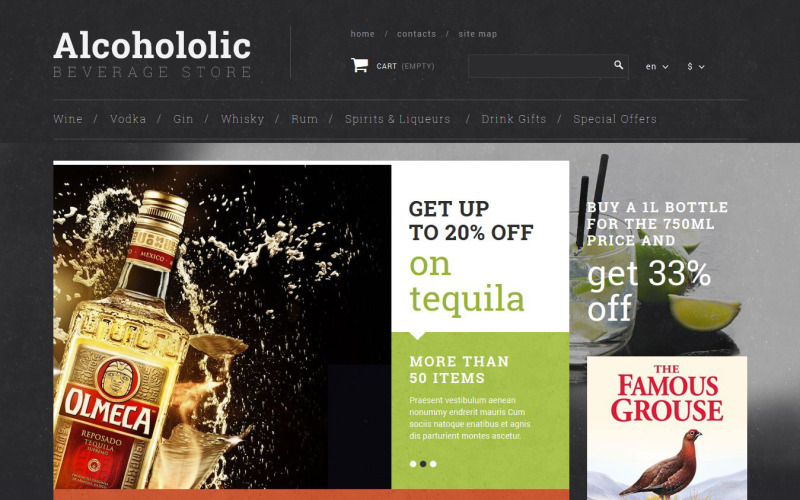This screenshot has height=500, width=800.
Task: Open the contacts link
Action: tap(416, 34)
